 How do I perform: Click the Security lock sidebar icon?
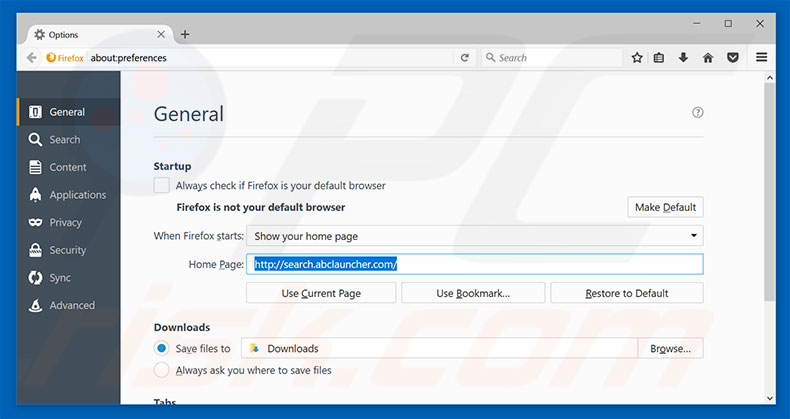click(x=35, y=250)
